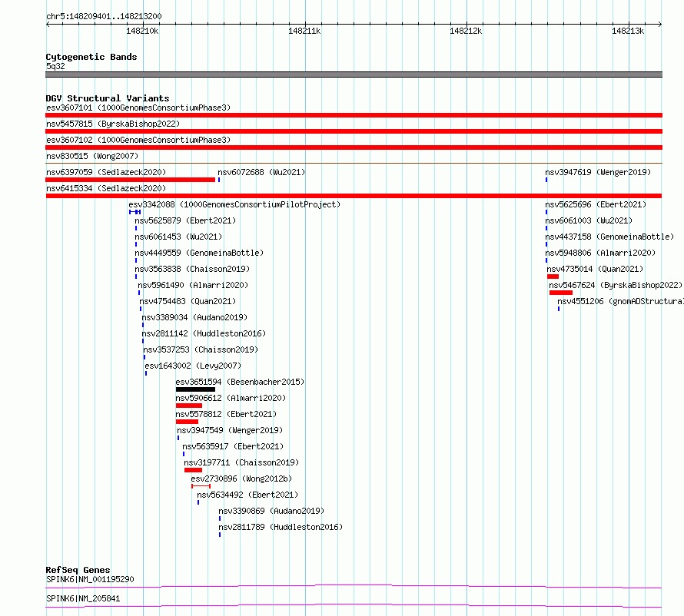Open nsv2811142 (Huddleston2016) variant
Viewport: 684px width, 616px height.
pos(204,333)
